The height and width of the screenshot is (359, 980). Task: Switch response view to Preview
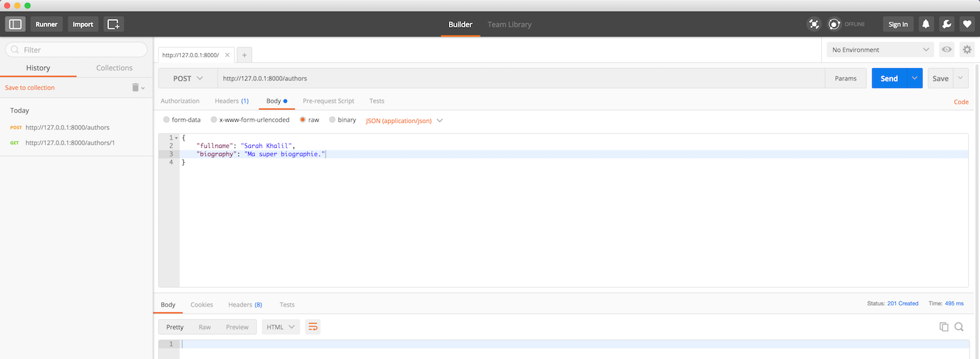237,327
